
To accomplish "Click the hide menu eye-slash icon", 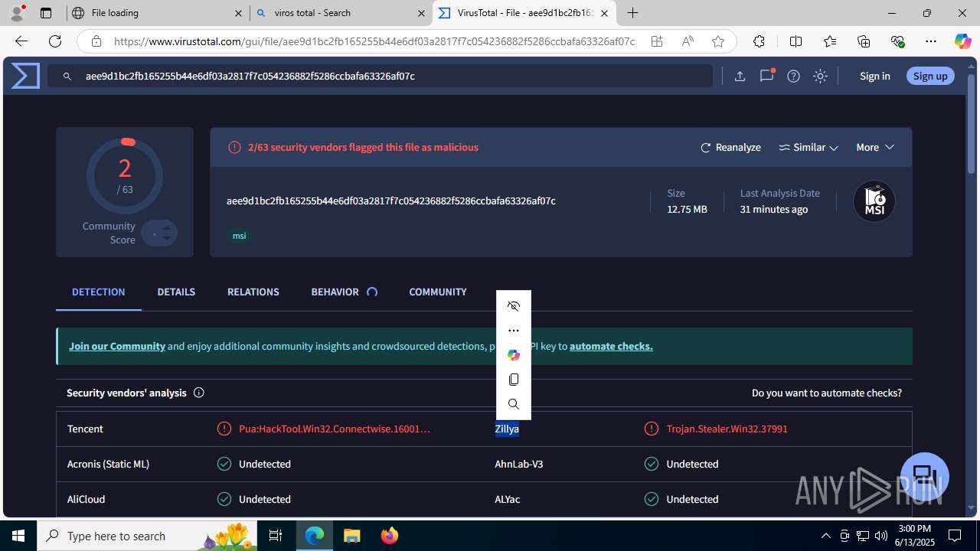I will pos(514,306).
